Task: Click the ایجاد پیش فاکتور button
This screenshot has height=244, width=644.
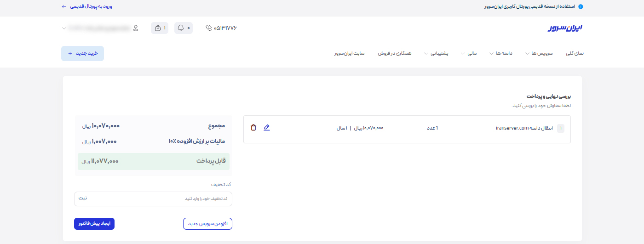Action: point(94,224)
